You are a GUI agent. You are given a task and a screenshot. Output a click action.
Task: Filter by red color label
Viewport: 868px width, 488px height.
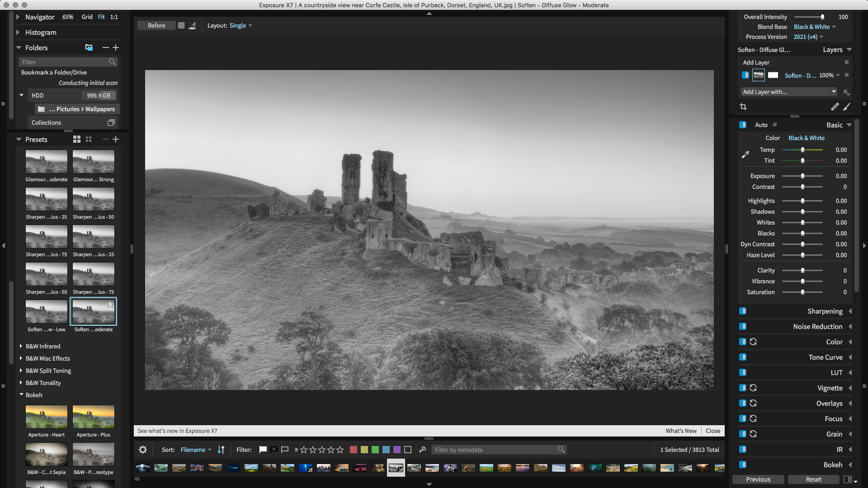click(354, 450)
